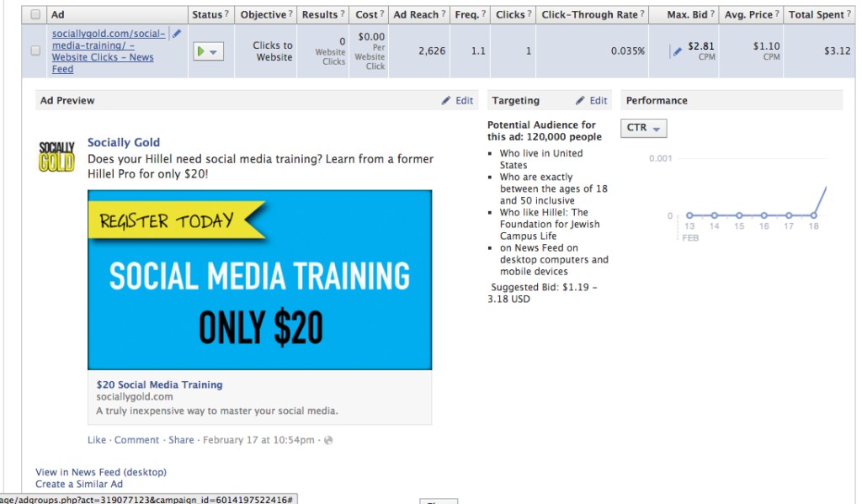The image size is (862, 504).
Task: Check the box for the sociallygold.com ad row
Action: pos(35,50)
